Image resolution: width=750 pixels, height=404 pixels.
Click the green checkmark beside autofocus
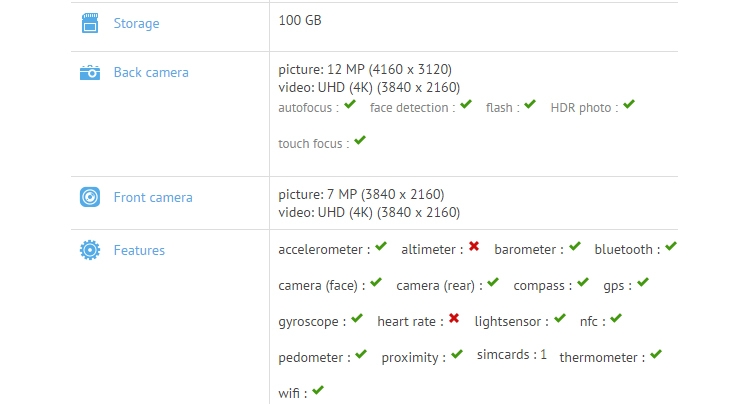pos(350,104)
